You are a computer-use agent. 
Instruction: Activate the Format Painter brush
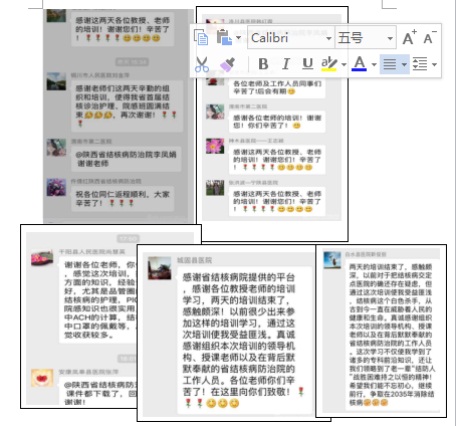click(227, 64)
